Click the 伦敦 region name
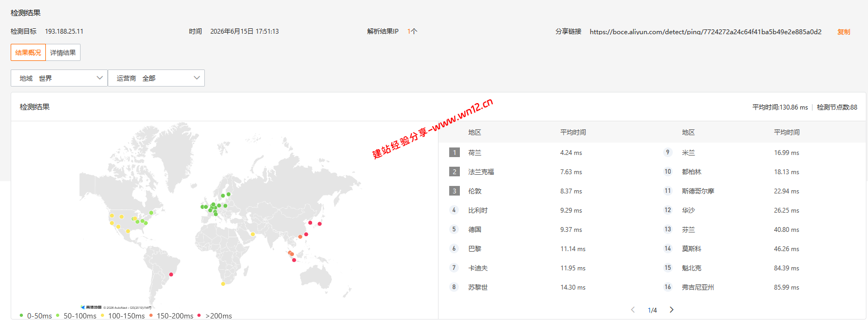Screen dimensions: 868x327 point(475,191)
